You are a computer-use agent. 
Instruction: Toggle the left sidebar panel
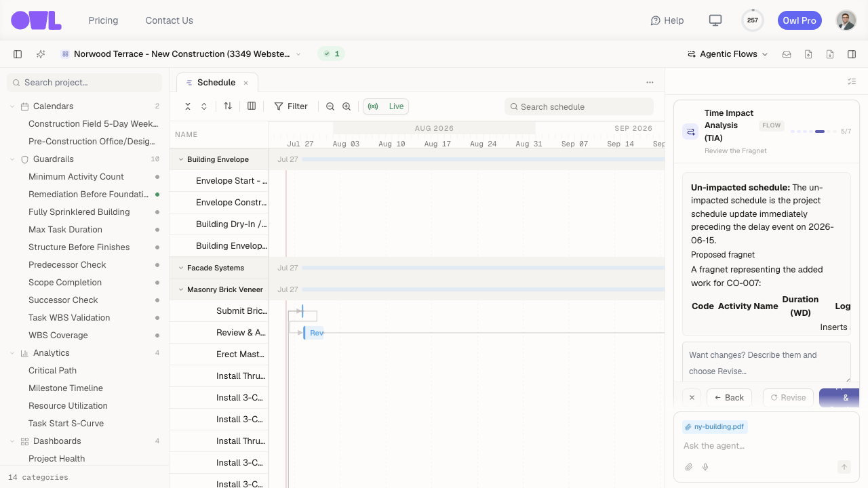[x=18, y=54]
